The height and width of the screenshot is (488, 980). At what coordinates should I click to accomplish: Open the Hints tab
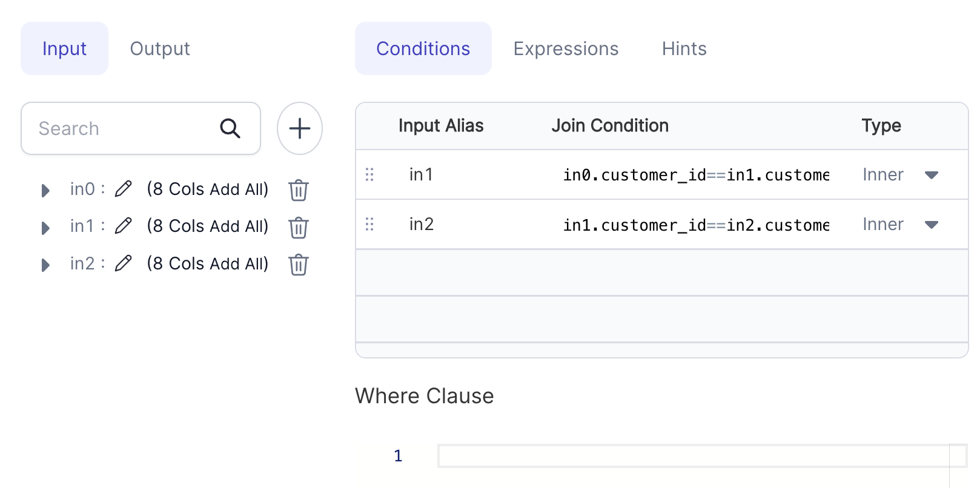coord(684,48)
